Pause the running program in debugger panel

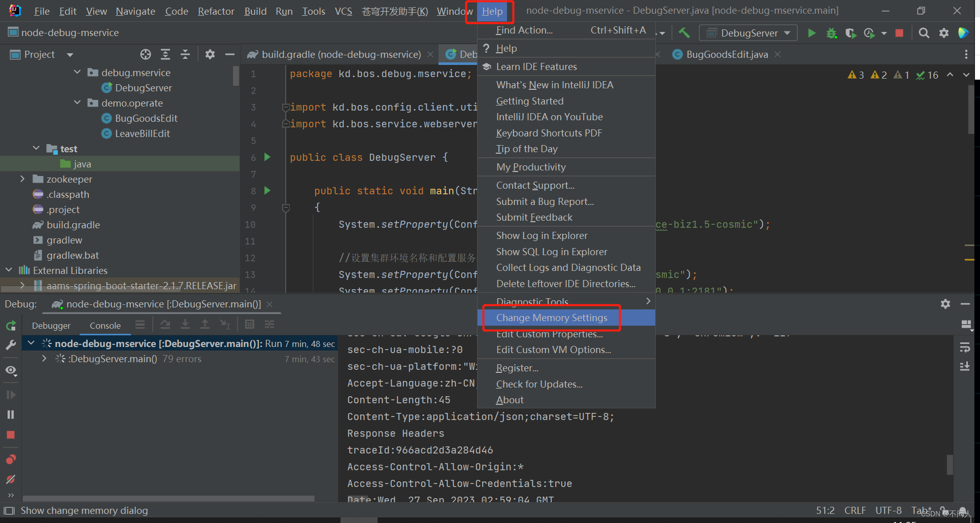(x=11, y=414)
